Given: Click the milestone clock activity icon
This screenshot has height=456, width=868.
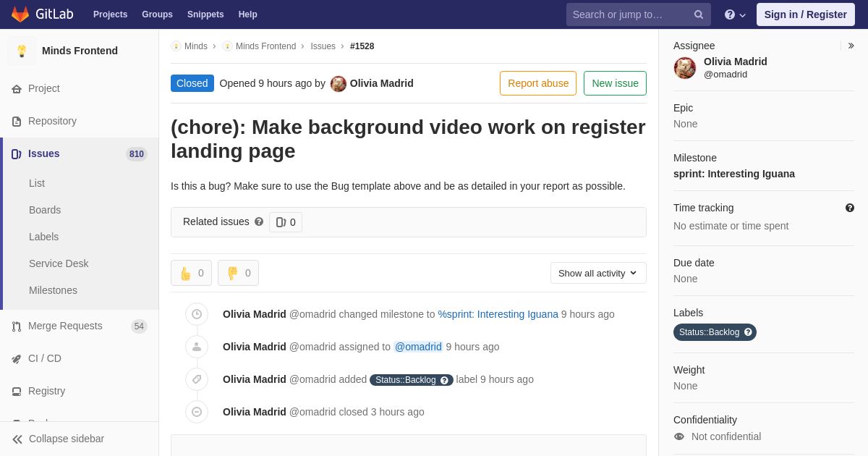Looking at the screenshot, I should 197,314.
